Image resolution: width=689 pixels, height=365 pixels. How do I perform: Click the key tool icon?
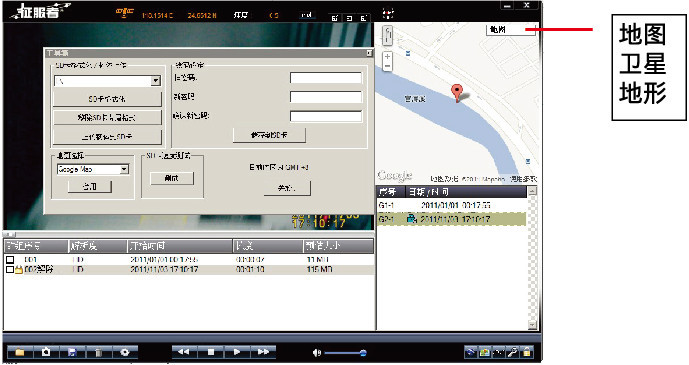click(x=513, y=352)
